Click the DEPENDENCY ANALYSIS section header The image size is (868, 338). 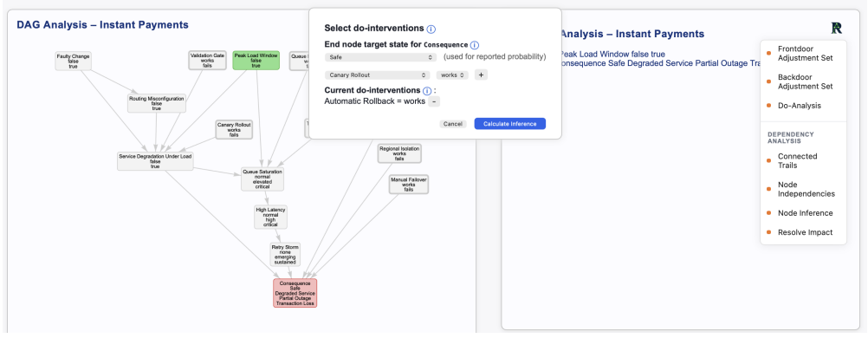pyautogui.click(x=791, y=138)
